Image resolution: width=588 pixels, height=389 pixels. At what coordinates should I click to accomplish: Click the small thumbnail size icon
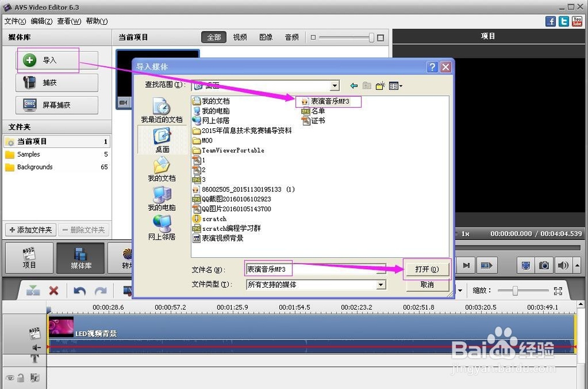pos(313,38)
